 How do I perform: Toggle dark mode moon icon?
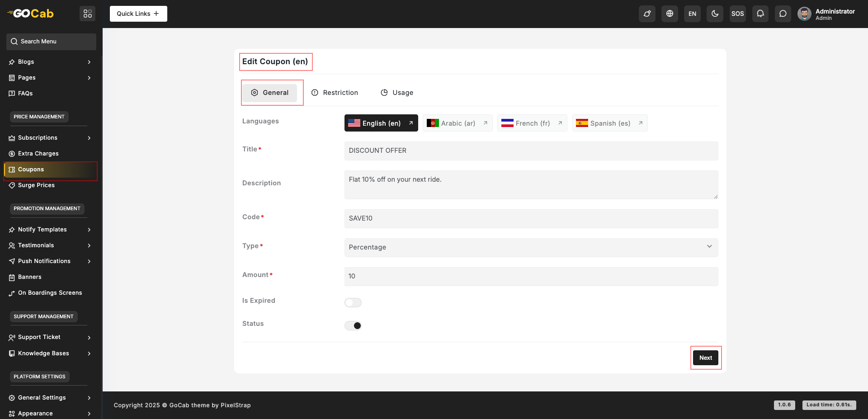pos(715,14)
